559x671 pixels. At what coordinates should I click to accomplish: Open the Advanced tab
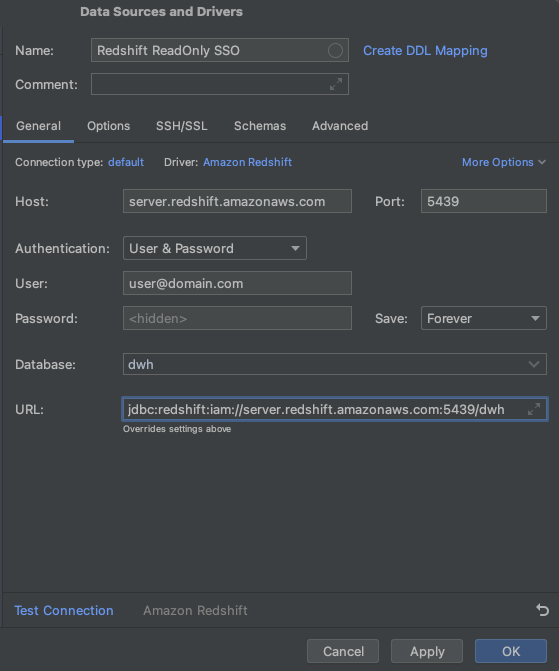click(340, 126)
